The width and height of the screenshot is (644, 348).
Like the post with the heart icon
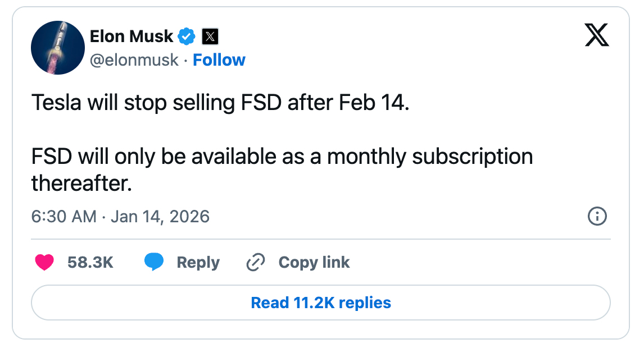44,263
